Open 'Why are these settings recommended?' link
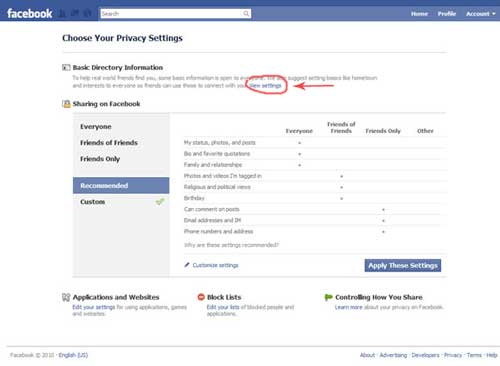The height and width of the screenshot is (366, 500). point(231,245)
